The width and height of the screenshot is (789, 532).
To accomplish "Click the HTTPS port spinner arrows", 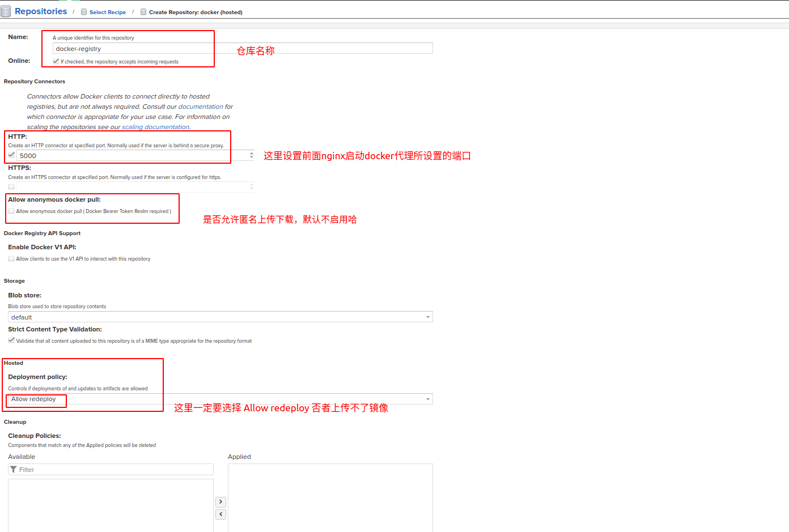I will pos(252,186).
